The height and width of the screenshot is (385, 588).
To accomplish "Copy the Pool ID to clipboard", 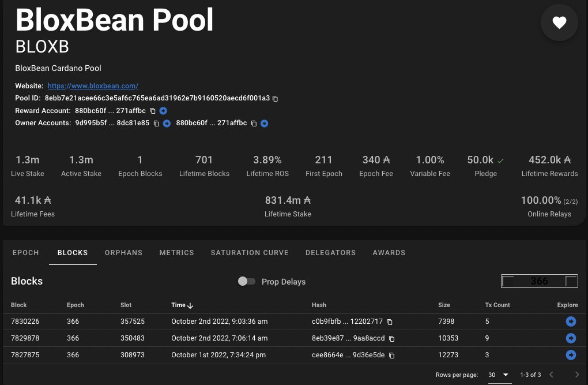I will (275, 98).
